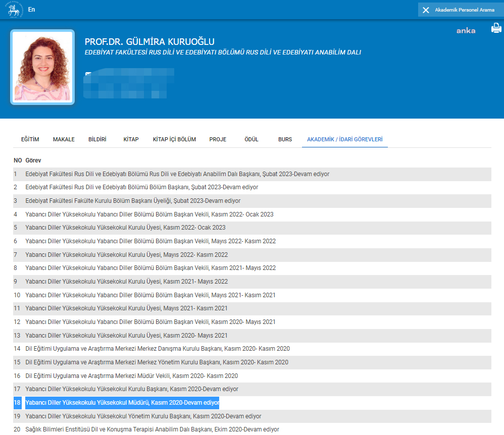Open the PROJE tab
This screenshot has width=504, height=435.
point(218,139)
